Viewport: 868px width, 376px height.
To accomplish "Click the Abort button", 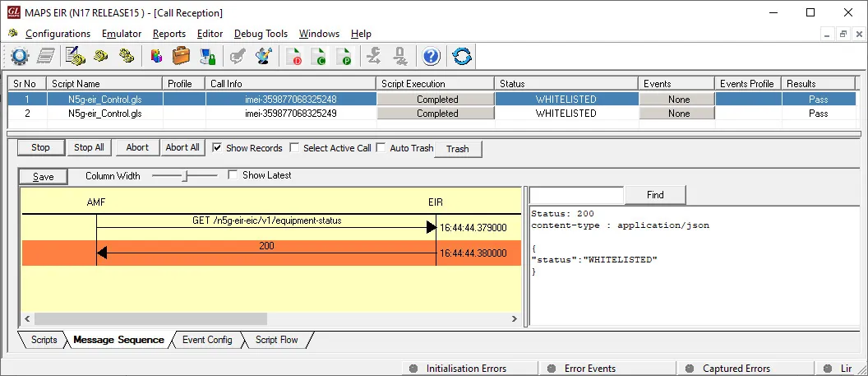I will pos(137,148).
